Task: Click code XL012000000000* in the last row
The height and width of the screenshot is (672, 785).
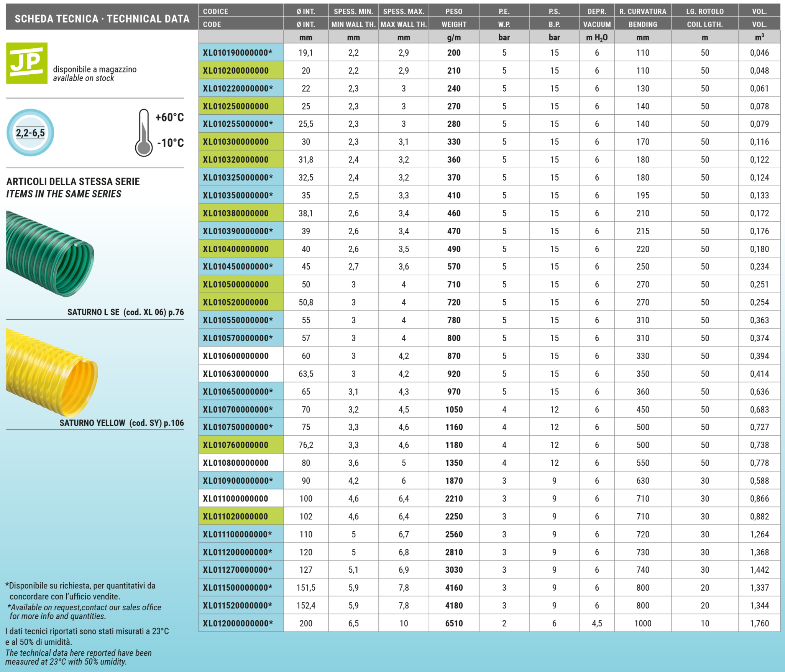Action: [x=241, y=623]
